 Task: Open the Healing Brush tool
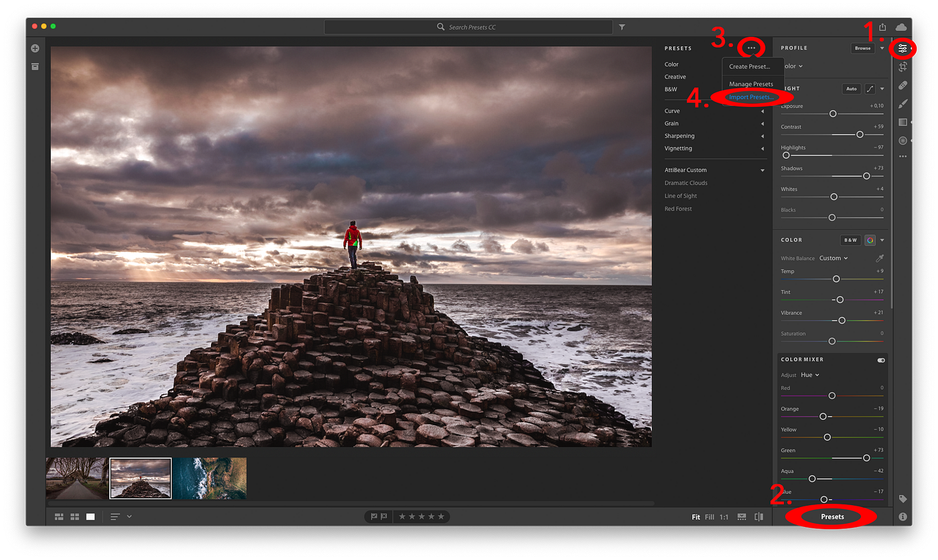(x=903, y=85)
